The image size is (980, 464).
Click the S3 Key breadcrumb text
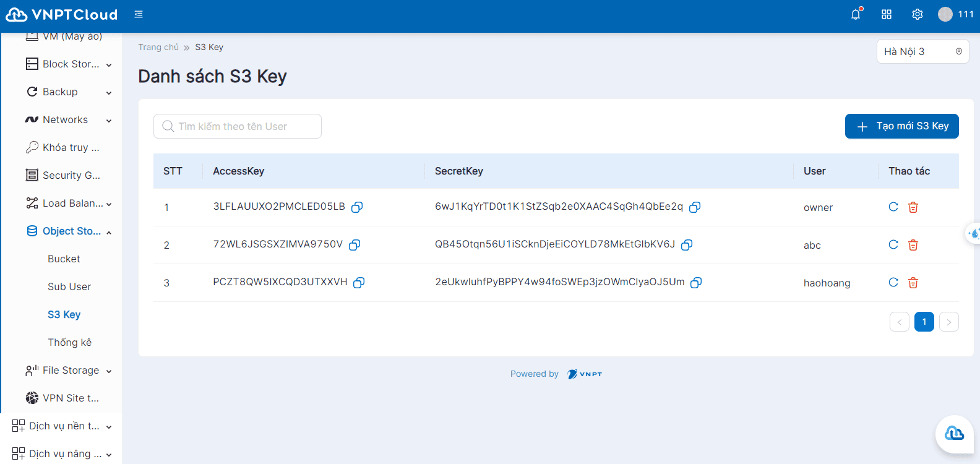click(209, 47)
